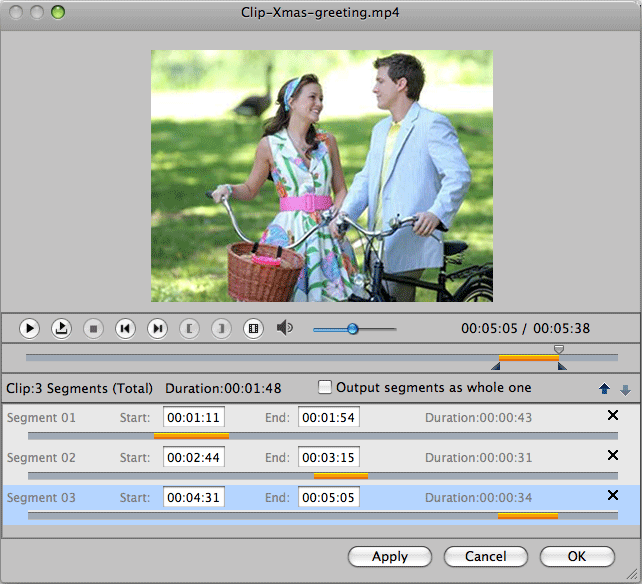Mute audio via the speaker icon
The width and height of the screenshot is (642, 584).
(285, 328)
